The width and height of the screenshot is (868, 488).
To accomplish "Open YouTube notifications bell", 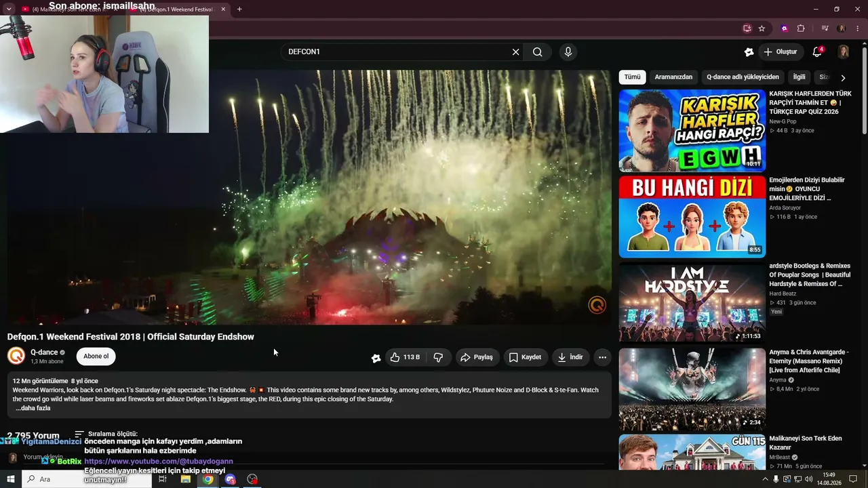I will coord(817,52).
